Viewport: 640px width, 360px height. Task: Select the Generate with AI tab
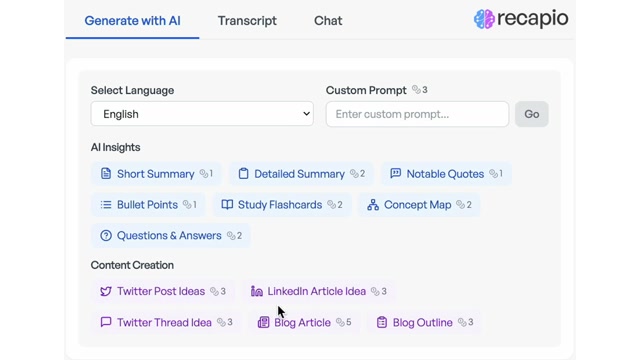[132, 20]
